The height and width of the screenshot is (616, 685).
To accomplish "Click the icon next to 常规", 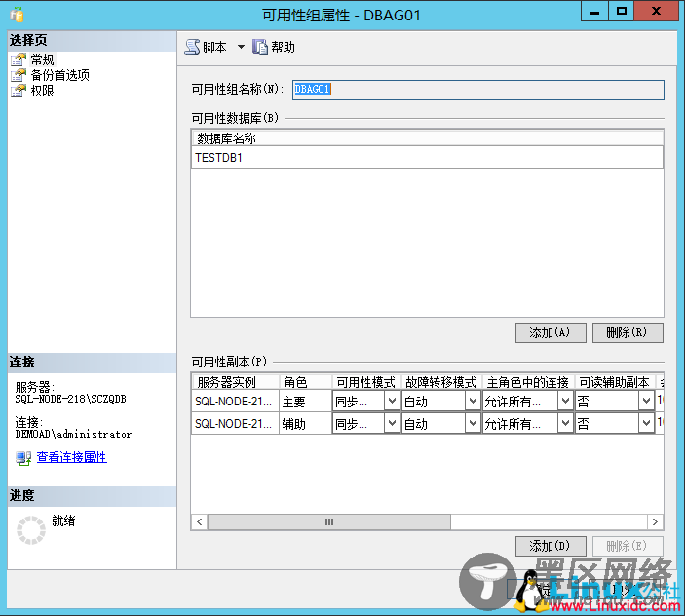I will pyautogui.click(x=19, y=59).
